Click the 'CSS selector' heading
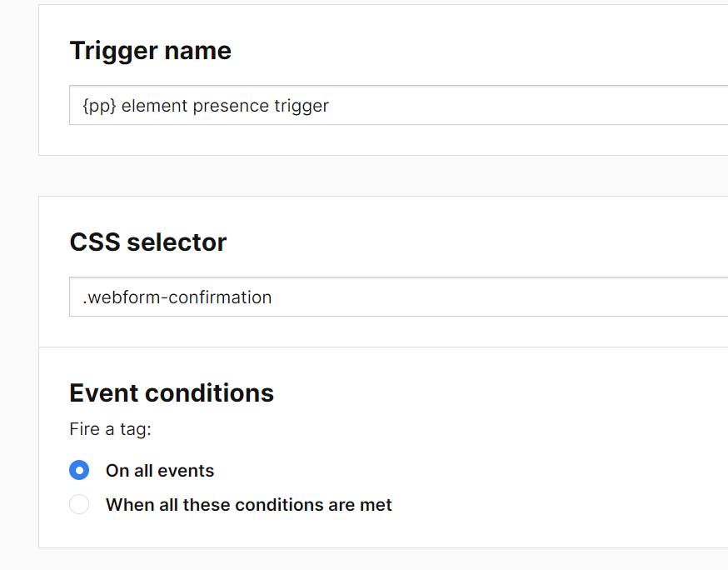The height and width of the screenshot is (570, 728). 147,242
